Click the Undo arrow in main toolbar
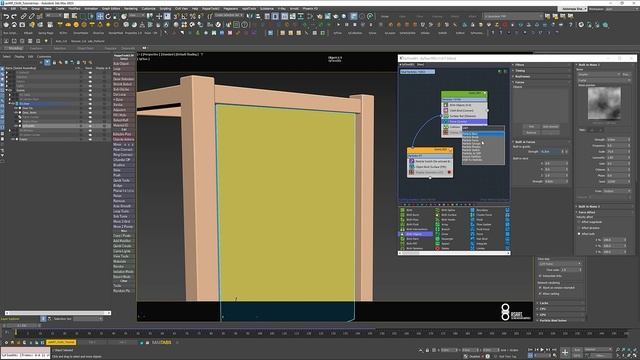This screenshot has height=360, width=640. click(x=6, y=16)
